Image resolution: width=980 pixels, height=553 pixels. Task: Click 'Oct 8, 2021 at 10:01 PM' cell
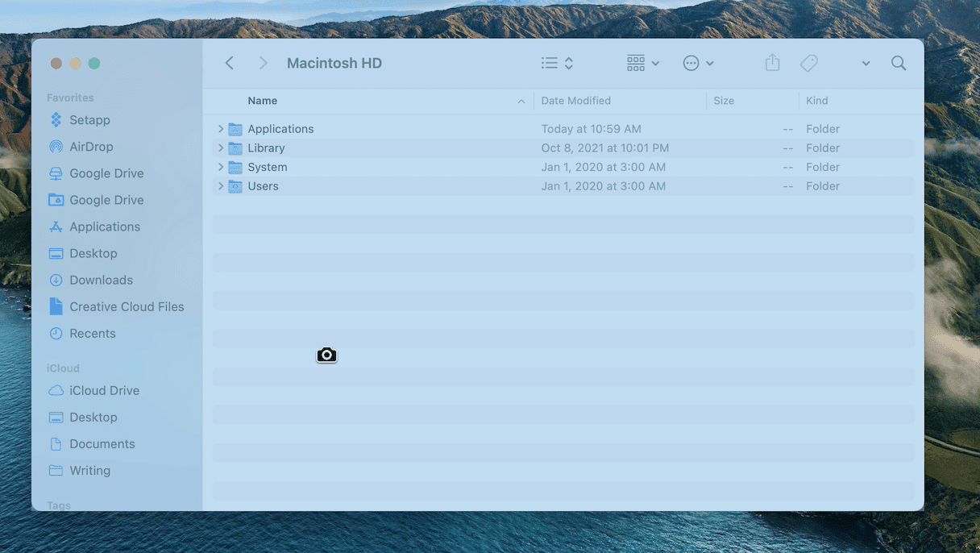pos(605,148)
